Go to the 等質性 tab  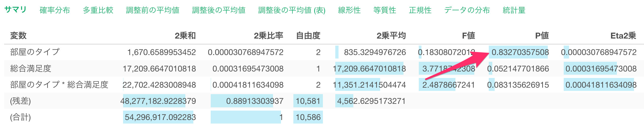click(385, 10)
